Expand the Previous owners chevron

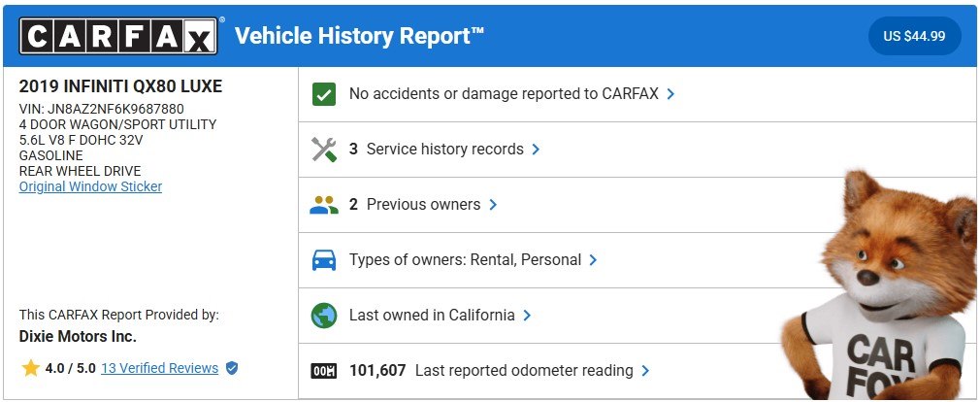click(x=493, y=205)
